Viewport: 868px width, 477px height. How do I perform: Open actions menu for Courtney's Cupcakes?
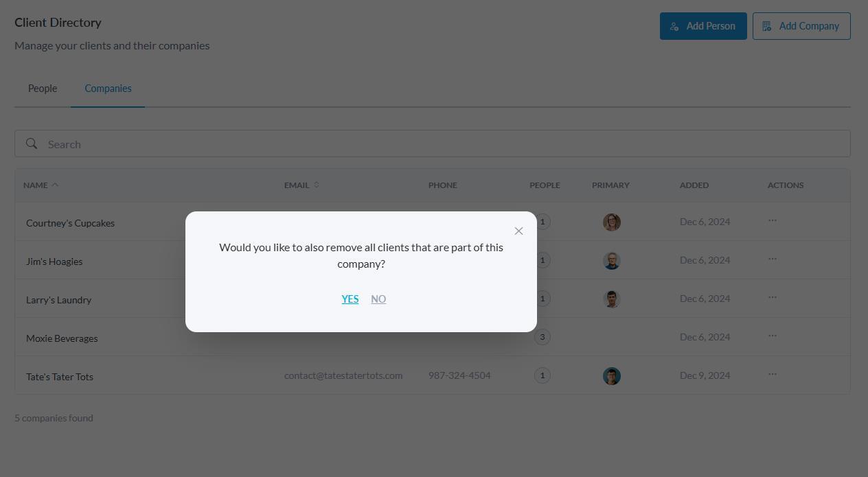point(773,221)
